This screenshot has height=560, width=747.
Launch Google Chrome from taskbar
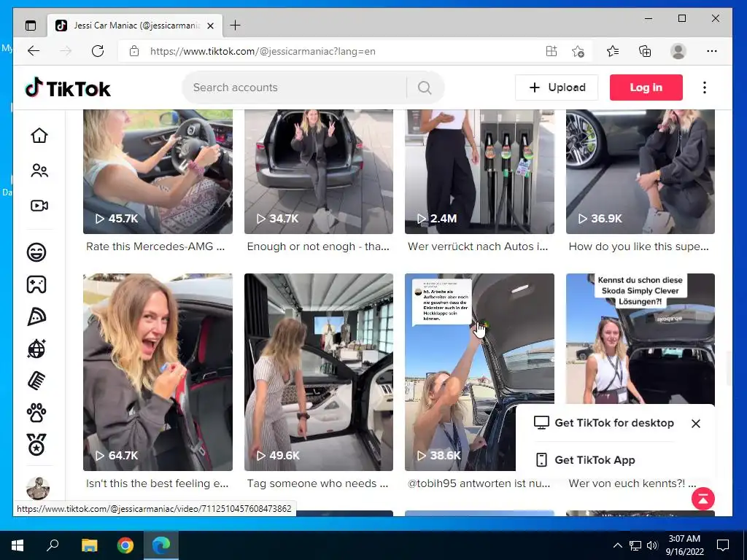125,545
